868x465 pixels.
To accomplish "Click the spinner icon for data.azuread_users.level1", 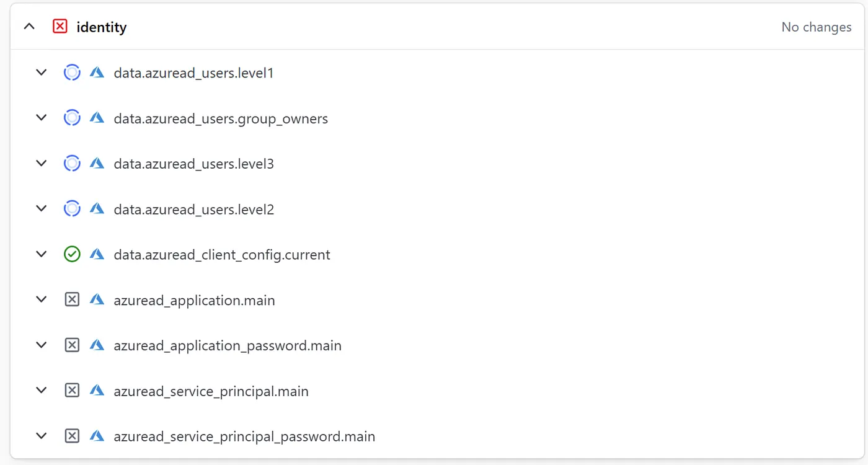I will pyautogui.click(x=72, y=73).
